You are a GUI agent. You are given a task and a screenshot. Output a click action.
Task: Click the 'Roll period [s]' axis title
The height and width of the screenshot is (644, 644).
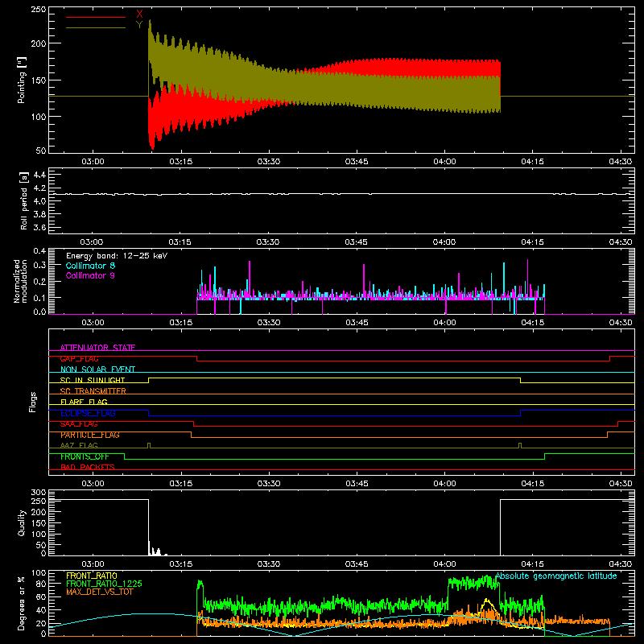click(24, 200)
